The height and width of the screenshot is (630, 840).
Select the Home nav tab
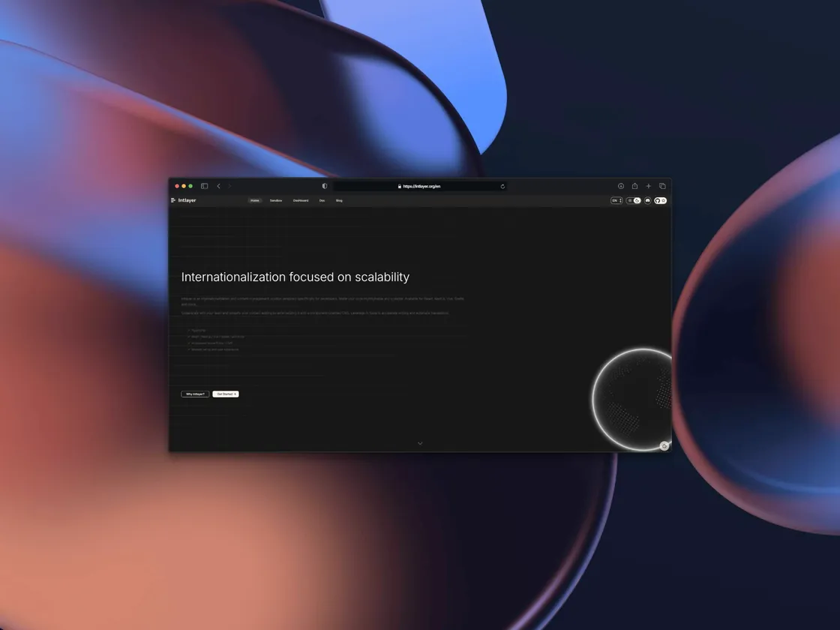point(255,200)
